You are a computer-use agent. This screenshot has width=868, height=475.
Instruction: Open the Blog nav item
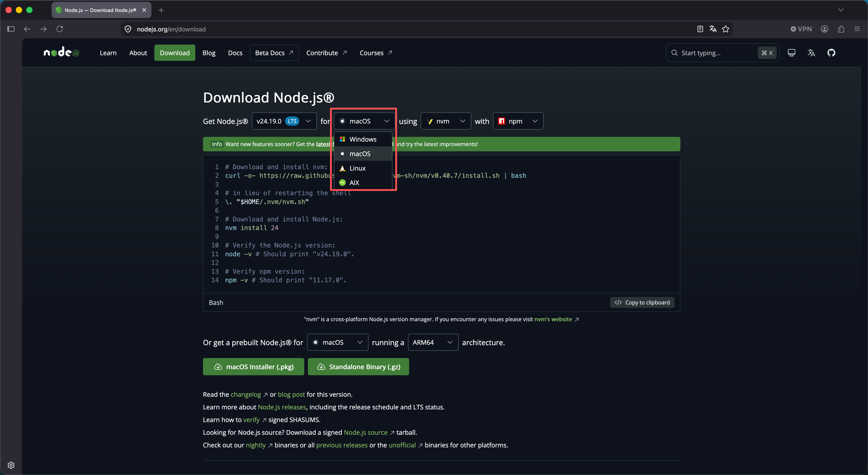(209, 53)
